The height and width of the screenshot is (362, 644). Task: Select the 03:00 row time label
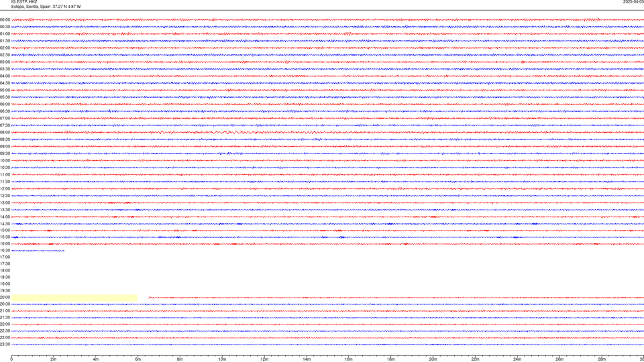5,62
